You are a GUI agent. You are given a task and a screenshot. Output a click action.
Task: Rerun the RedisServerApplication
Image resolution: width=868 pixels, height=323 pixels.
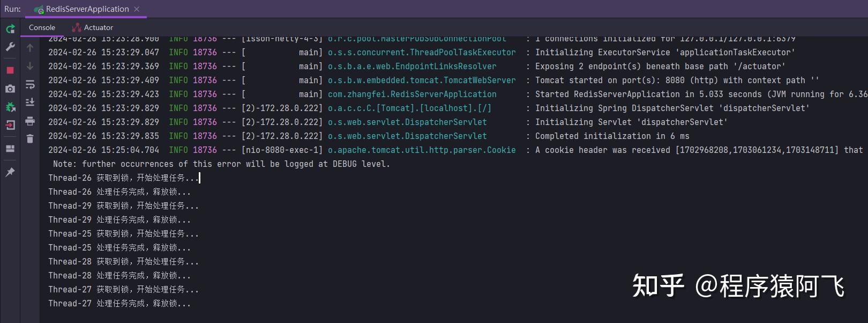point(10,29)
